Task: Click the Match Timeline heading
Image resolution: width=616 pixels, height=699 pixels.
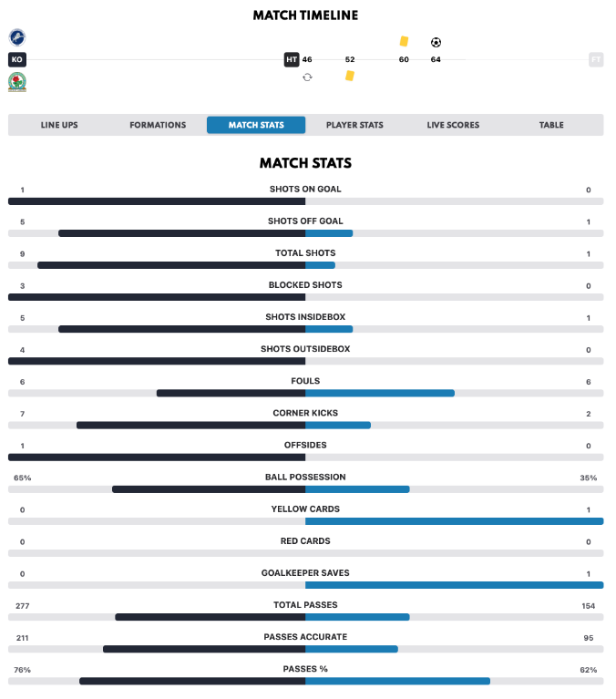Action: [305, 15]
